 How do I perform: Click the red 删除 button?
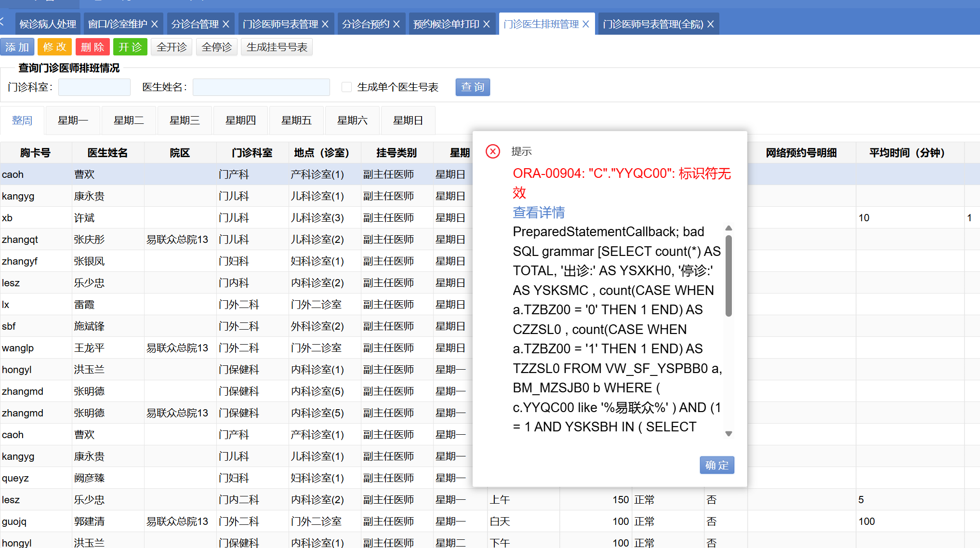coord(93,47)
